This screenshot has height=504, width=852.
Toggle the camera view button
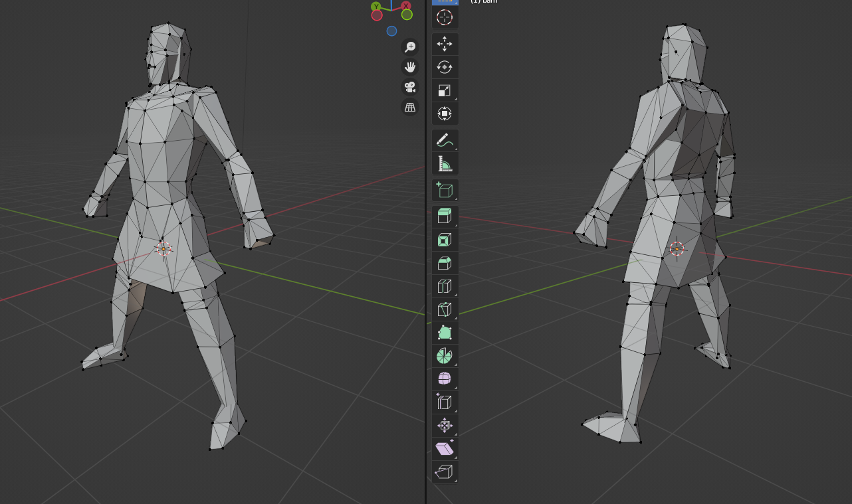pos(410,87)
